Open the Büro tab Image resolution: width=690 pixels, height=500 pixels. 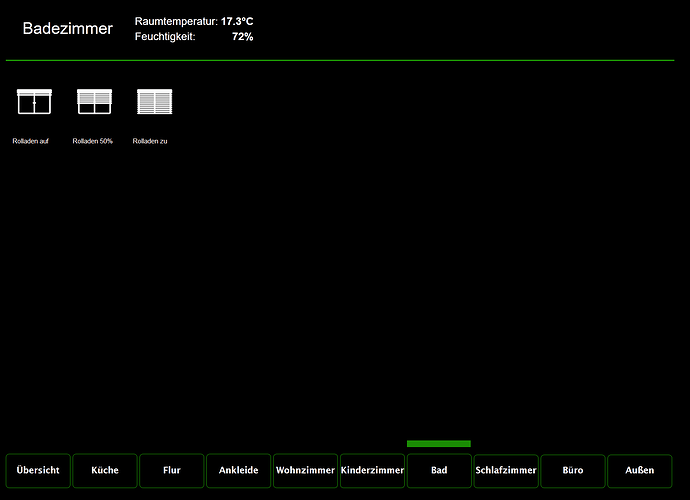pos(573,470)
